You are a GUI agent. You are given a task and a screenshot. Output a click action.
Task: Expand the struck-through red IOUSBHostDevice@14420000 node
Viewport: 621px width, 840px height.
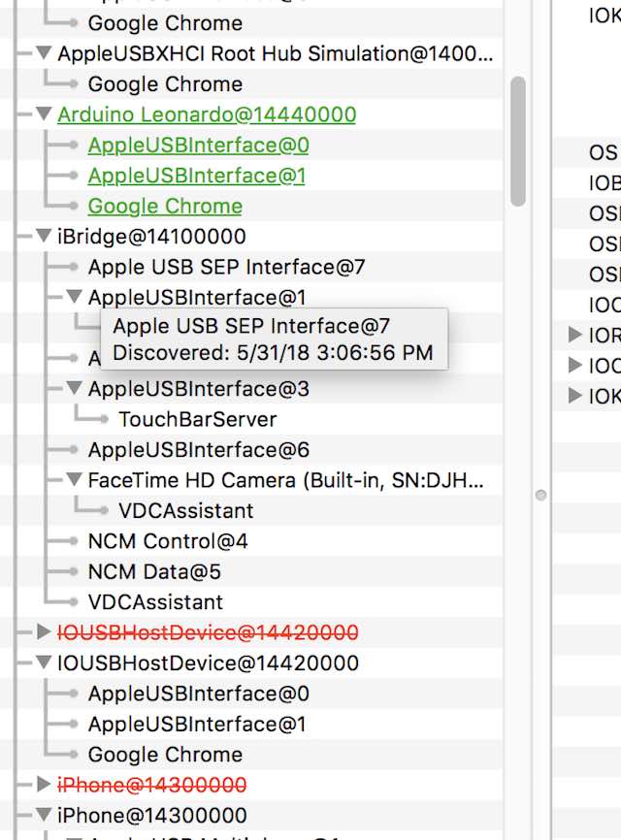(x=44, y=631)
